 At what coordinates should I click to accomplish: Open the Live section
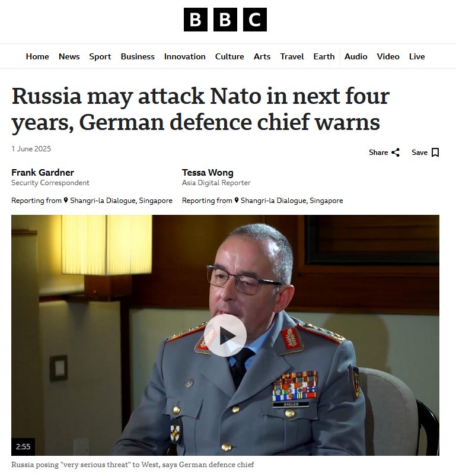(417, 56)
